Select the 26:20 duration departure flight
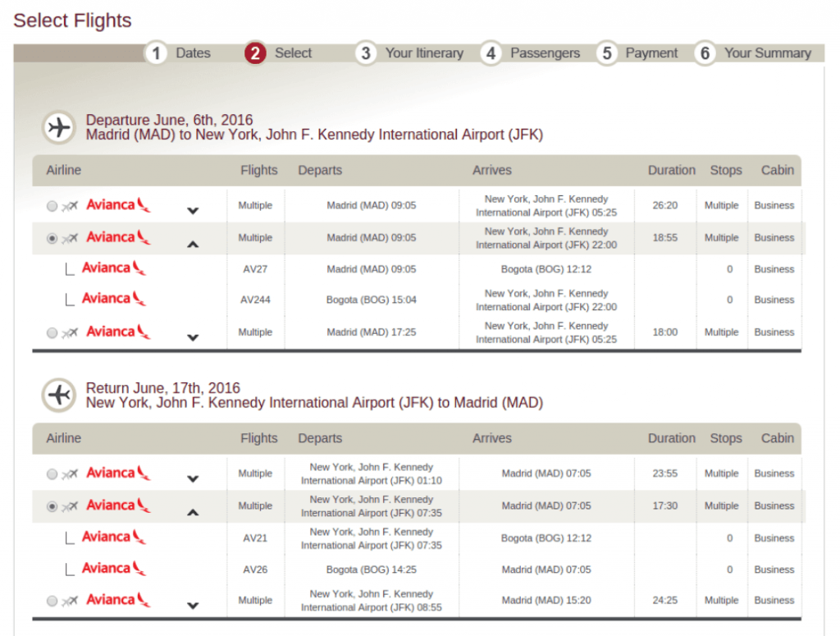Screen dimensions: 840x636 (52, 206)
